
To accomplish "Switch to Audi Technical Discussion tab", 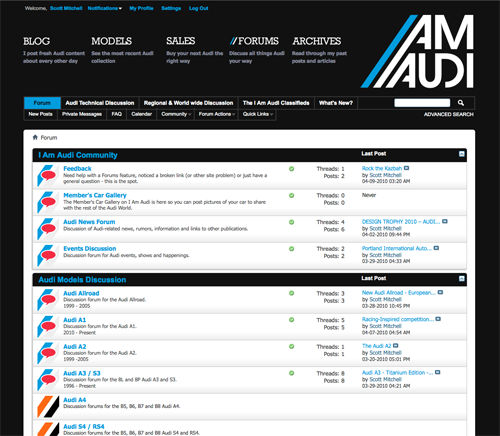I will pyautogui.click(x=100, y=103).
